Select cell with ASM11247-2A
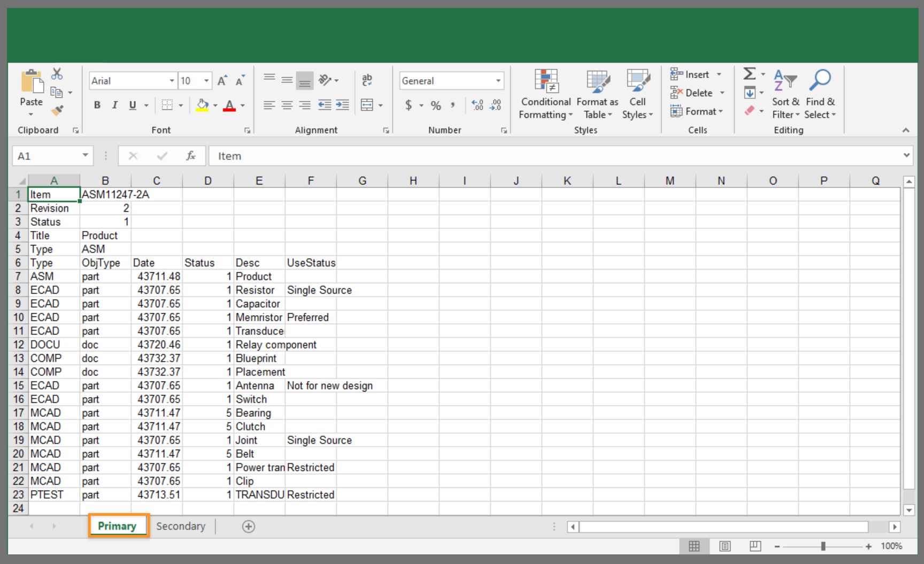This screenshot has width=924, height=564. [x=105, y=194]
